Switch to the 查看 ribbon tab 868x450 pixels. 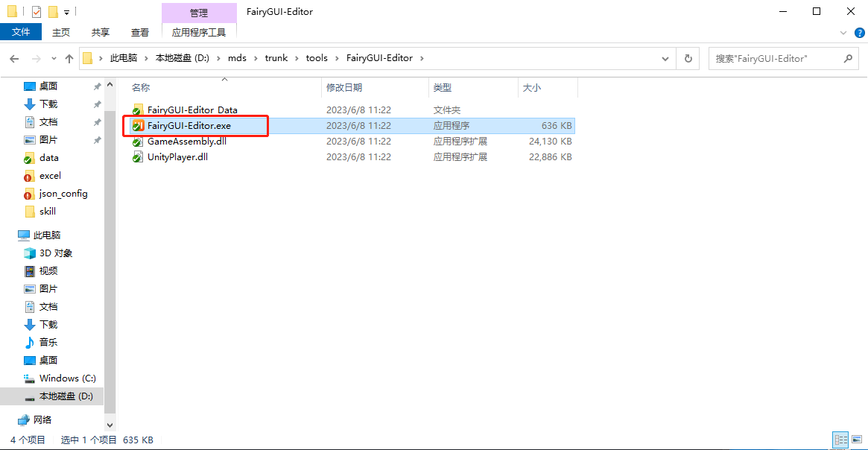[140, 32]
